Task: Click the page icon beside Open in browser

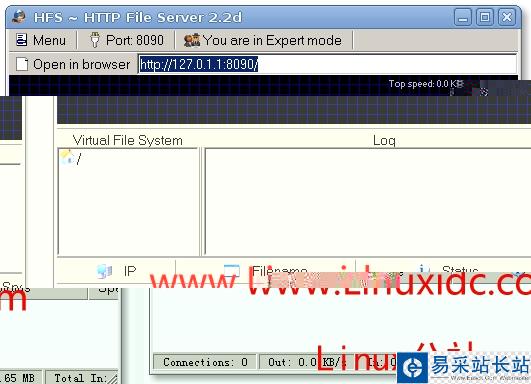Action: (x=22, y=64)
